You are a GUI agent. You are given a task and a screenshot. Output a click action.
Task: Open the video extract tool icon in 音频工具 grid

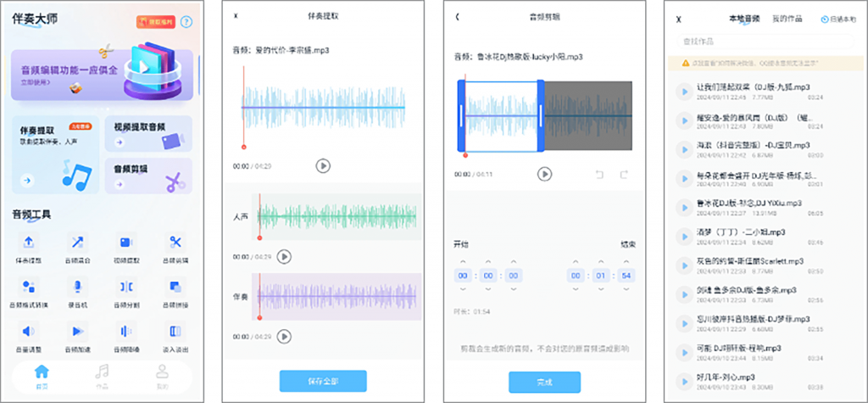tap(125, 243)
